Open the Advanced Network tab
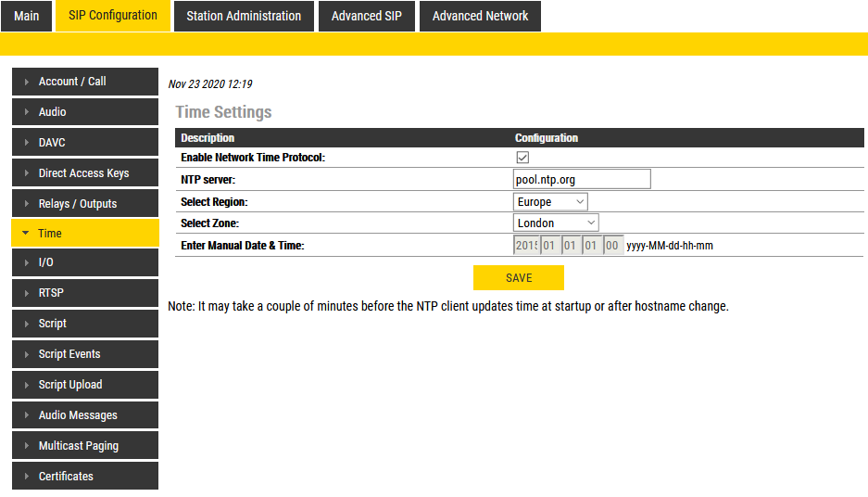 (480, 16)
